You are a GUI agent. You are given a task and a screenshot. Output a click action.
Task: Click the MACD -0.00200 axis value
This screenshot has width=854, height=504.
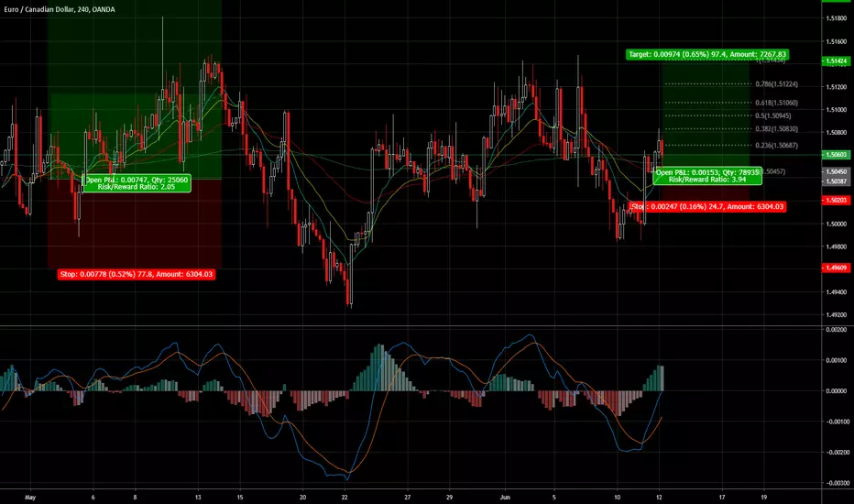(x=836, y=453)
